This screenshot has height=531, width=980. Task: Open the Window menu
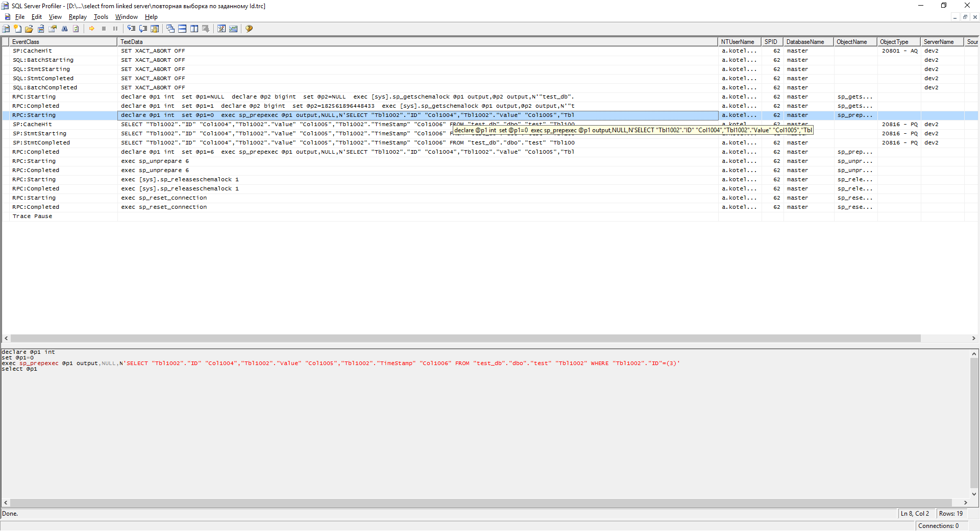pyautogui.click(x=127, y=17)
